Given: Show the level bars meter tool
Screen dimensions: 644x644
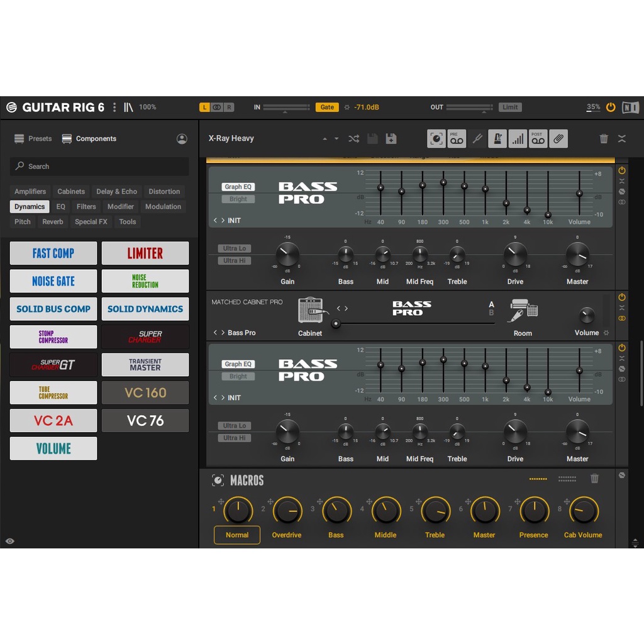Looking at the screenshot, I should pos(518,139).
